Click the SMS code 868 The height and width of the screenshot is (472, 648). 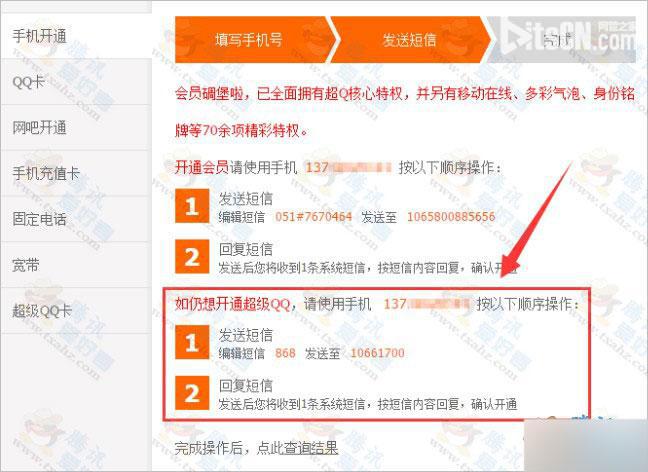point(286,353)
